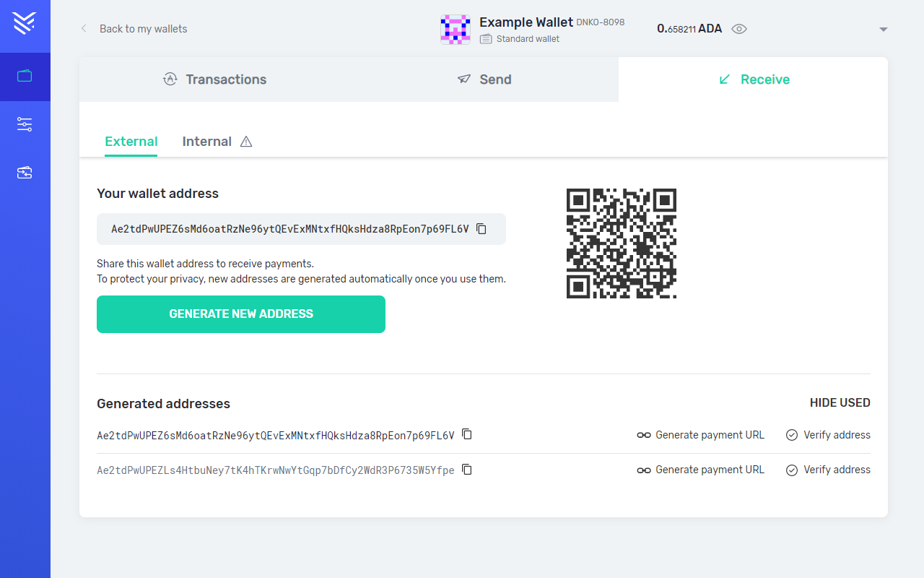This screenshot has height=578, width=924.
Task: Click the Standard wallet label
Action: click(528, 39)
